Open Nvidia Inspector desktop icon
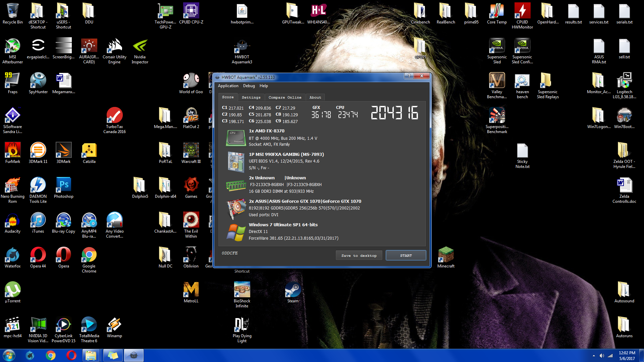644x362 pixels. coord(140,51)
